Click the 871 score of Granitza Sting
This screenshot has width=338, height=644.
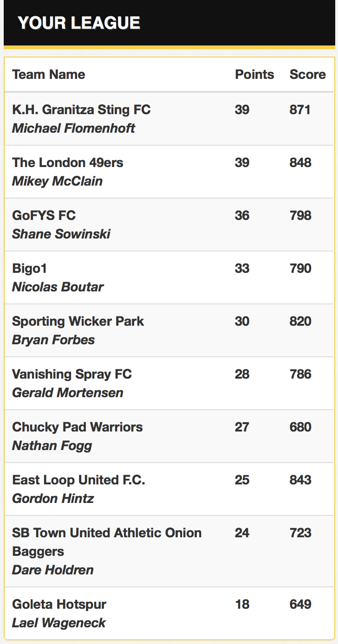[x=300, y=110]
